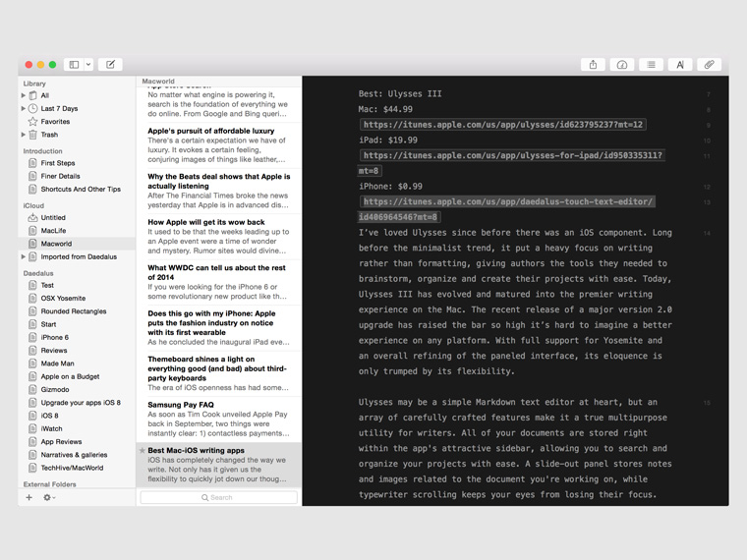
Task: Click the new sheet compose icon
Action: tap(110, 65)
